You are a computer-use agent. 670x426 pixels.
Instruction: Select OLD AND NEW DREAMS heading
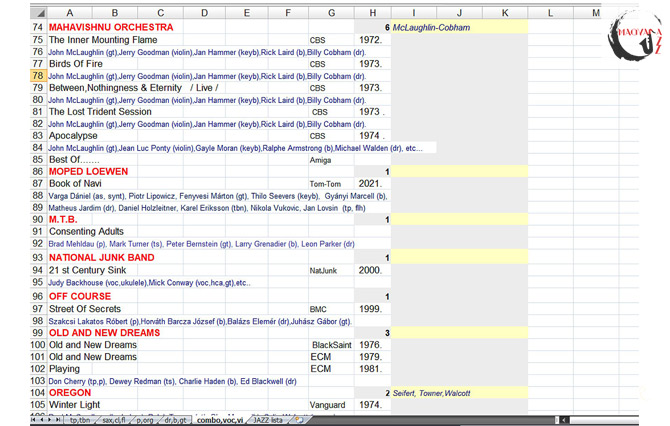point(104,332)
